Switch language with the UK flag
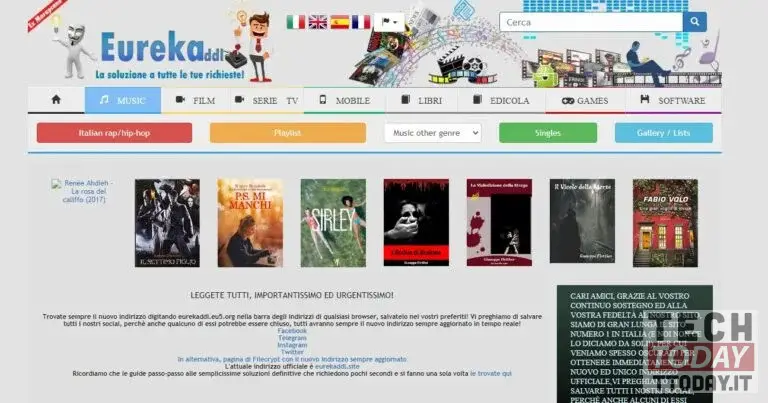Viewport: 768px width, 403px height. [x=317, y=22]
